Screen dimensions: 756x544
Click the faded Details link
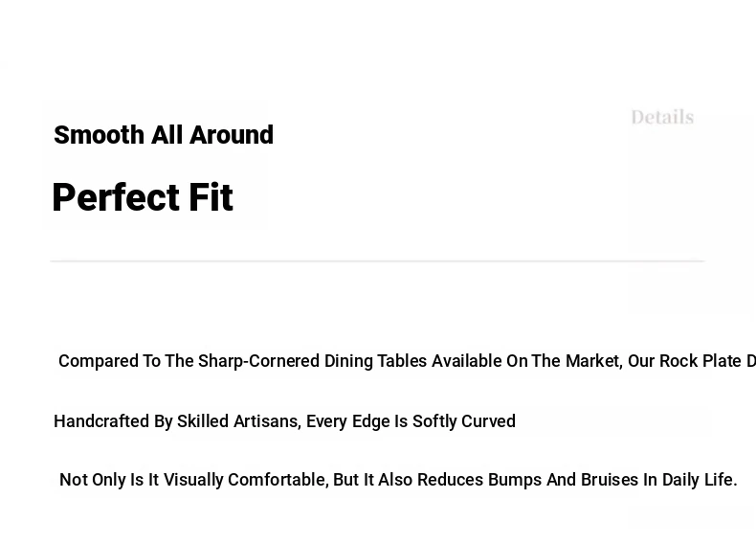(x=662, y=118)
